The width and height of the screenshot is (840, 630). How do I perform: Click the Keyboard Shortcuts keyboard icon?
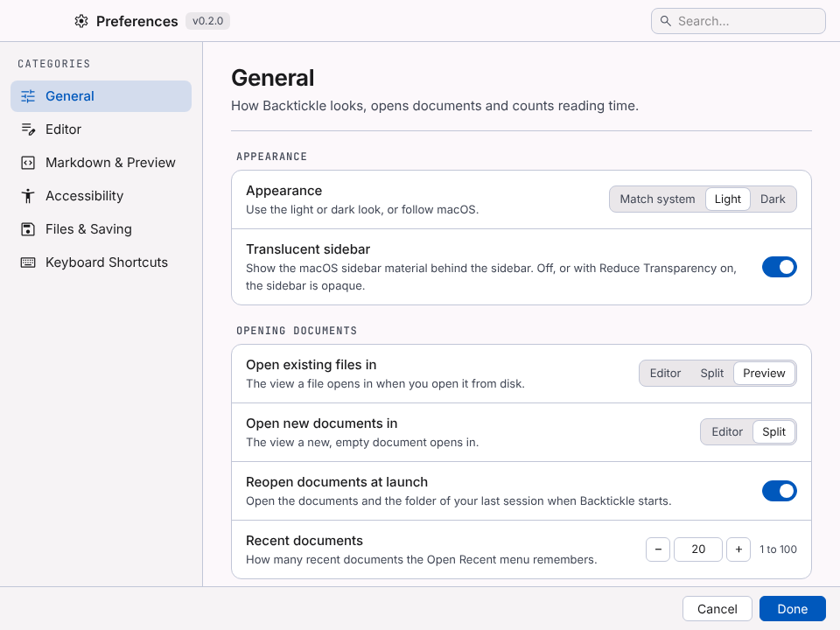28,262
